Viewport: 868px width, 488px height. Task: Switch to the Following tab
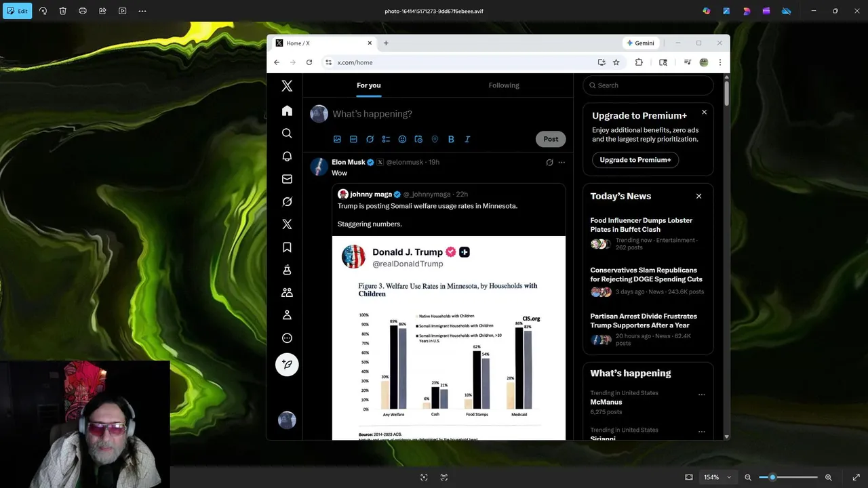point(504,85)
